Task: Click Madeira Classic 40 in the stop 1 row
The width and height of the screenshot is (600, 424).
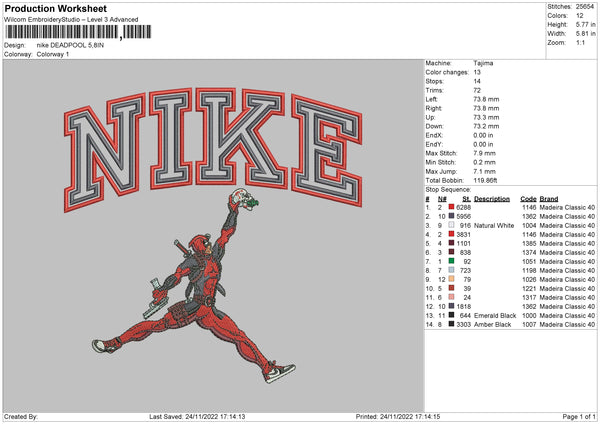Action: point(567,207)
